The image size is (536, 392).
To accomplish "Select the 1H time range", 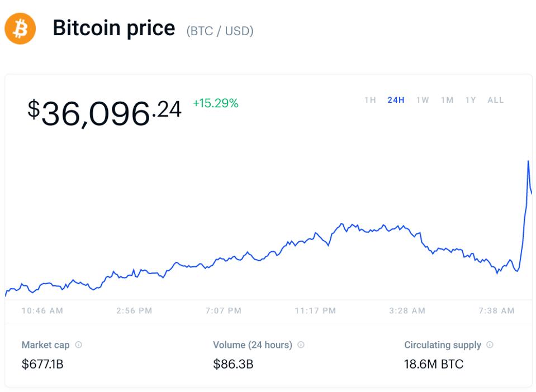I will 370,100.
